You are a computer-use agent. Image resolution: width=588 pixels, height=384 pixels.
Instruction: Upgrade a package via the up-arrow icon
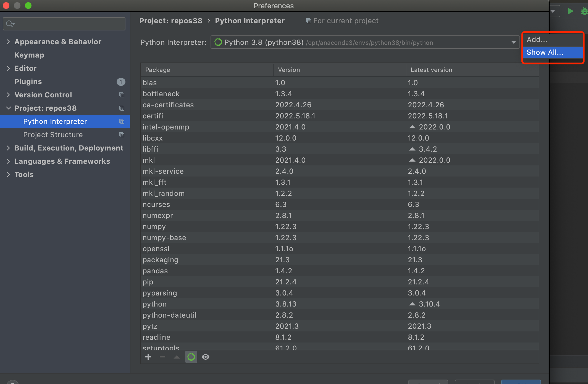point(177,357)
